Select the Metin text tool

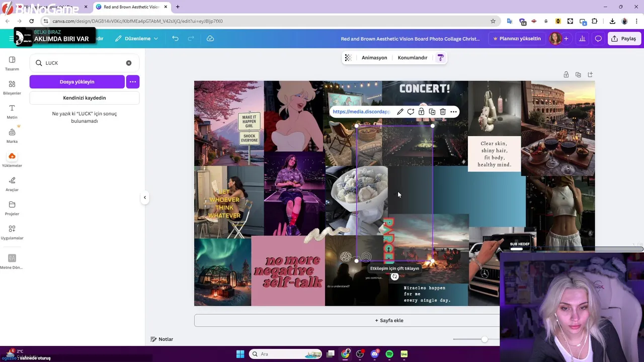click(x=12, y=111)
